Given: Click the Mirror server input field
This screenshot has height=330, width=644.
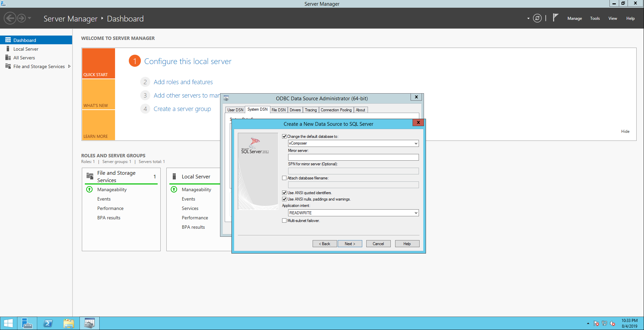Looking at the screenshot, I should coord(353,157).
